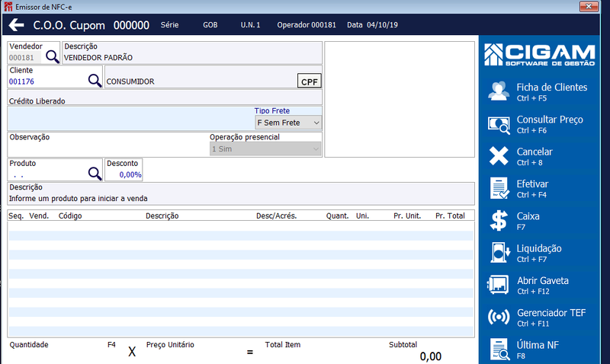Click the Quant. column header

(337, 216)
